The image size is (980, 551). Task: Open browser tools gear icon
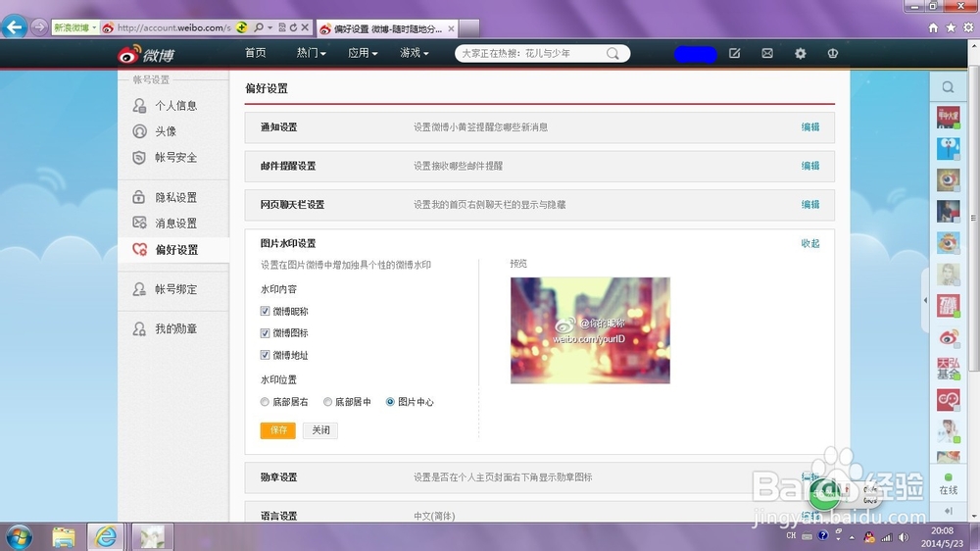(x=968, y=27)
